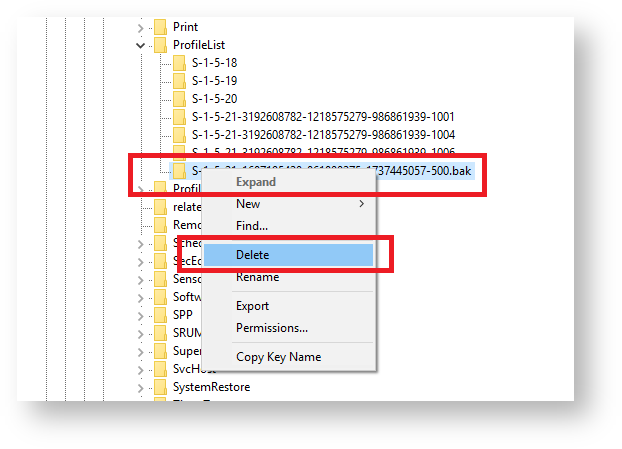Image resolution: width=622 pixels, height=449 pixels.
Task: Select the S-1-5-18 key
Action: (215, 63)
